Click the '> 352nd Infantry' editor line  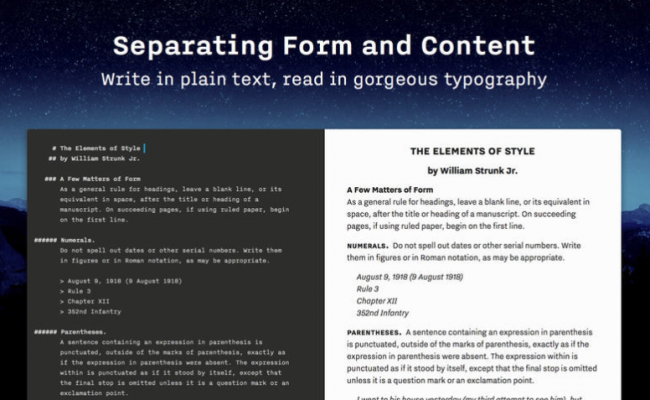(90, 311)
